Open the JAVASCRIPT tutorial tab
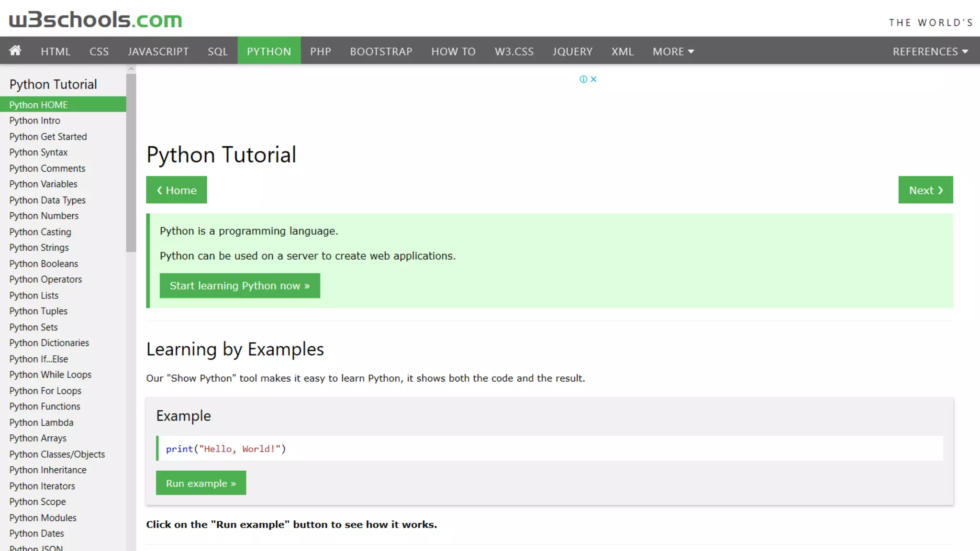 [x=158, y=51]
